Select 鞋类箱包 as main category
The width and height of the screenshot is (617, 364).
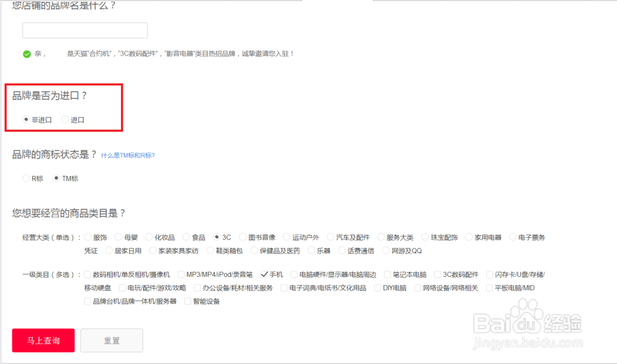(210, 250)
